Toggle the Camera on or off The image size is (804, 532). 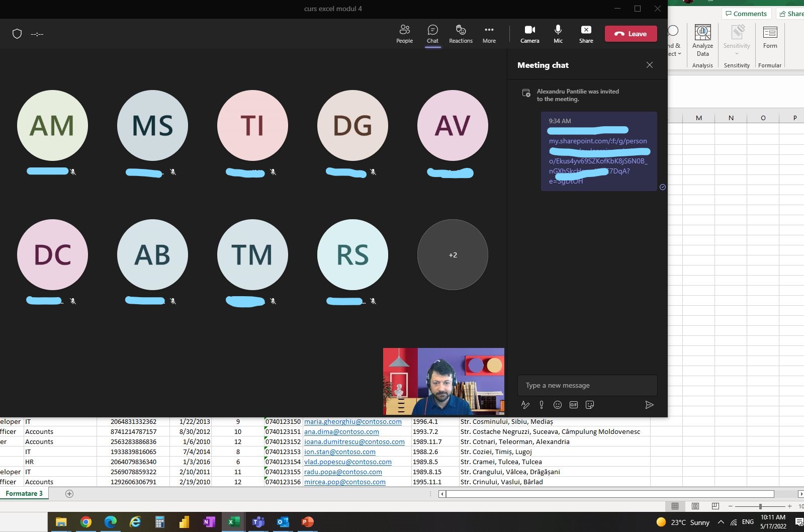click(529, 34)
